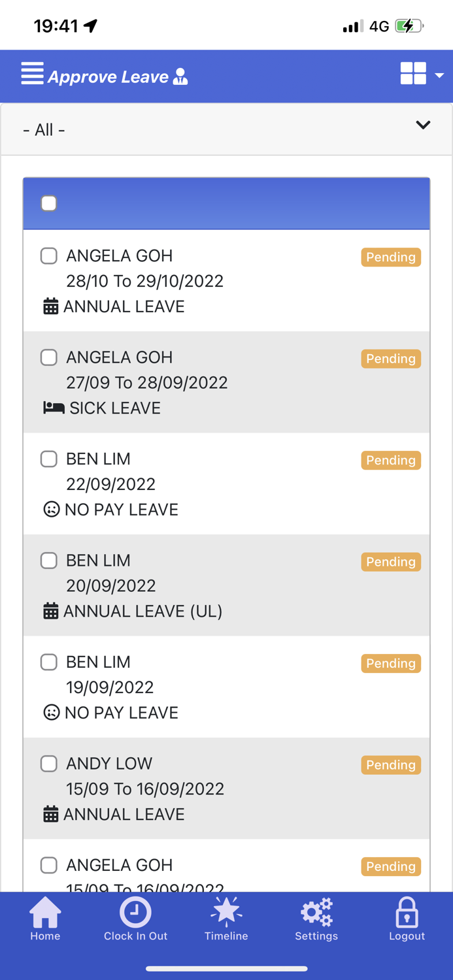This screenshot has height=980, width=453.
Task: Tap Pending badge on Angela Goh sick leave
Action: [390, 359]
